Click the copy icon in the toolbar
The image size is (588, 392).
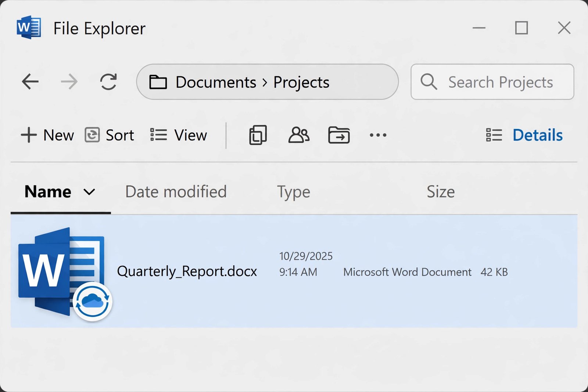[258, 135]
